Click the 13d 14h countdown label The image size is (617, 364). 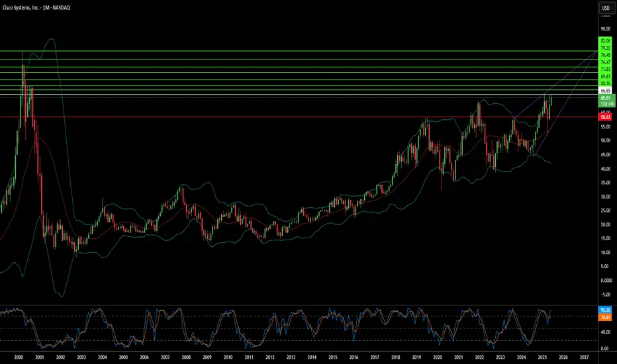click(x=607, y=104)
